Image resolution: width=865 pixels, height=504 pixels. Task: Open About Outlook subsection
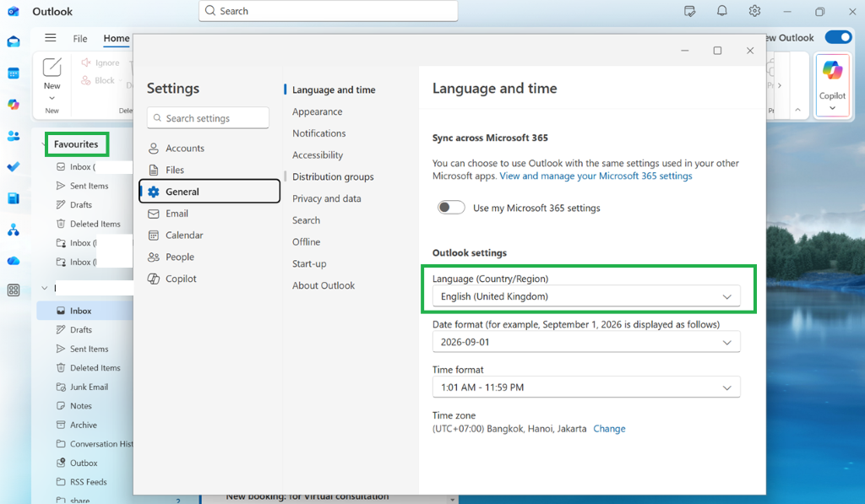(x=324, y=285)
